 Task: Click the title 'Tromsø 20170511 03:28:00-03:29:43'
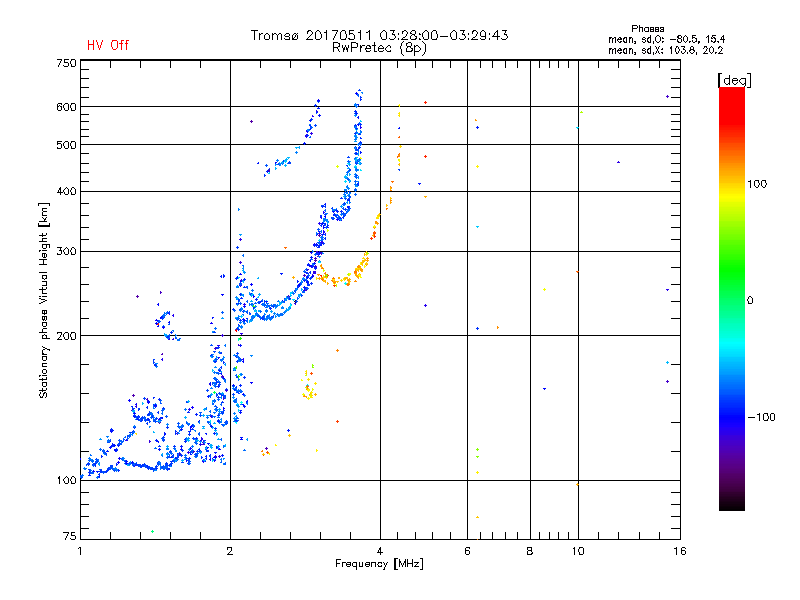pos(379,35)
